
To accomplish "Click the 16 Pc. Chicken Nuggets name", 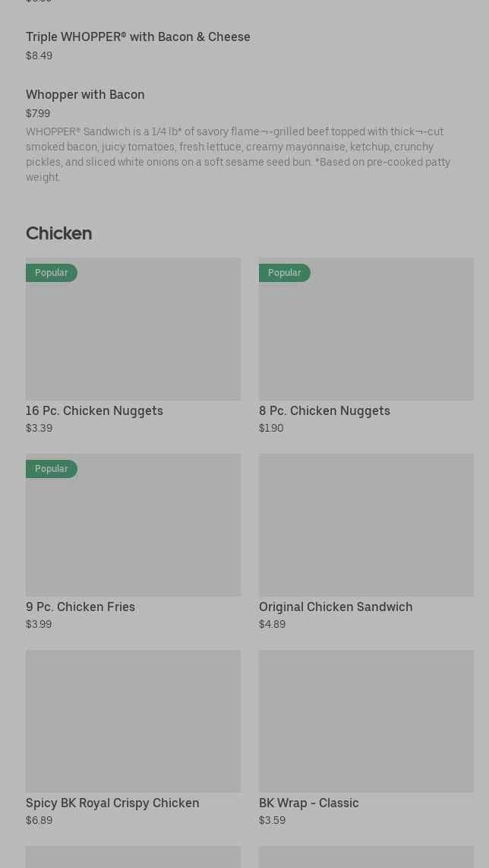I will click(94, 410).
